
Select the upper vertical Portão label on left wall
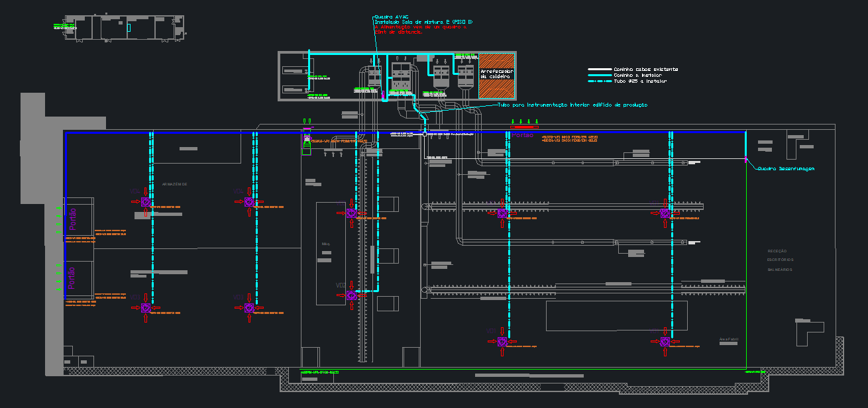pos(72,219)
